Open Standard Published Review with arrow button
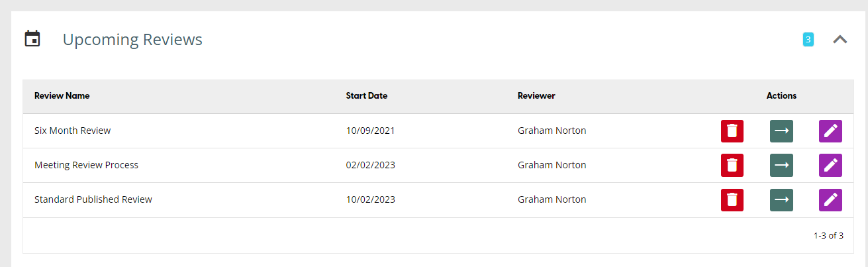Viewport: 868px width, 267px height. 781,199
